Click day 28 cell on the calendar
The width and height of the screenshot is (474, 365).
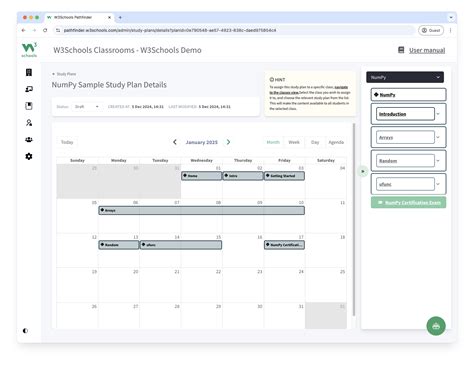160,315
